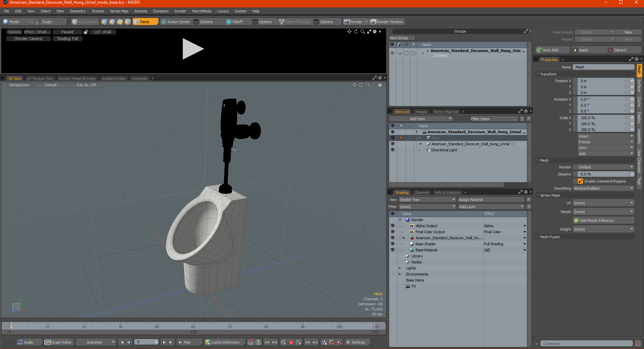Collapse the Render shader tree node
Viewport: 644px width, 349px height.
(x=400, y=220)
